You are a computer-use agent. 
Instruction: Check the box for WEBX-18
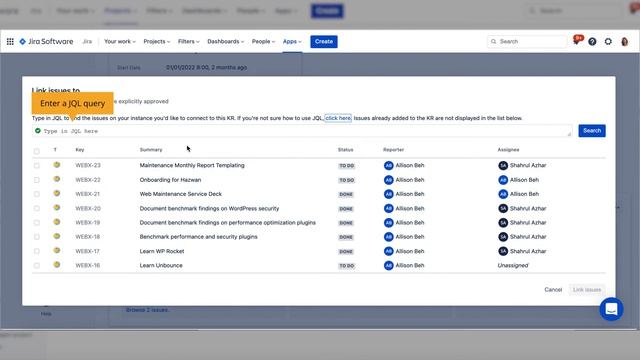pyautogui.click(x=37, y=237)
